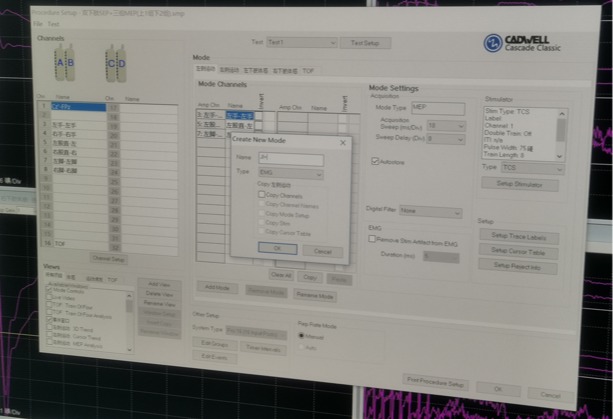Click the Test Setup button
613x419 pixels.
[367, 43]
